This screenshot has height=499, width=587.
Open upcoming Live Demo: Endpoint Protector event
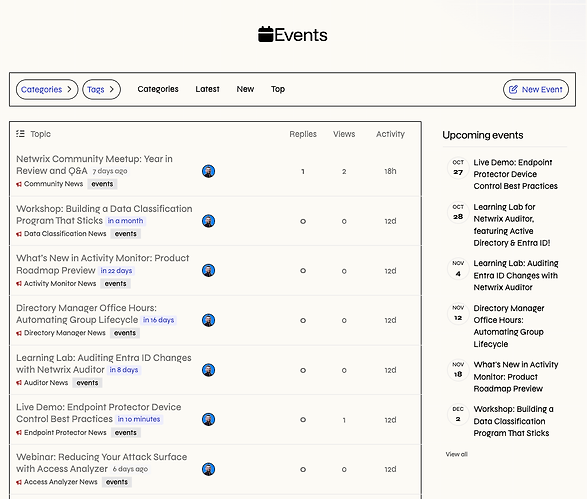pos(515,174)
